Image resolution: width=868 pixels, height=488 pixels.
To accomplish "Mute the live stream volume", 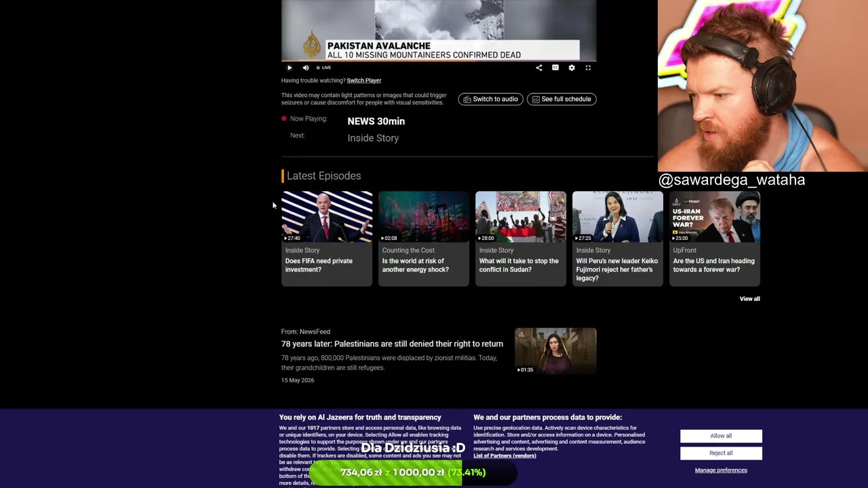I will (x=306, y=68).
